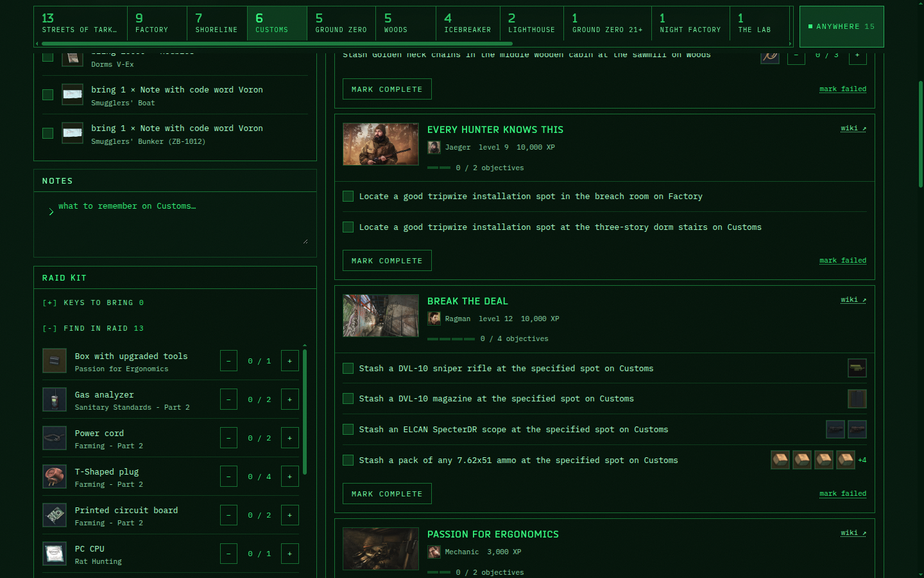This screenshot has height=578, width=924.
Task: Click the Jaeger trader avatar
Action: [434, 148]
